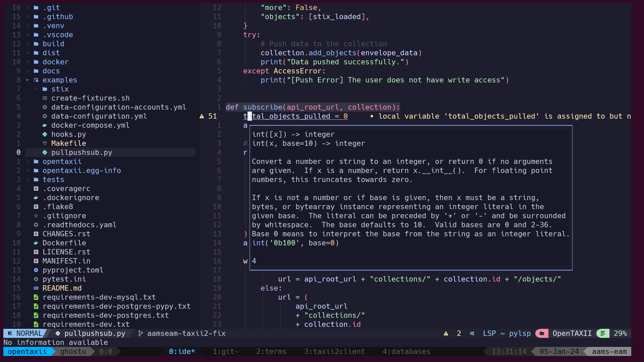Screen dimensions: 644x362
Task: Click the warning triangle in the gutter
Action: coord(202,116)
